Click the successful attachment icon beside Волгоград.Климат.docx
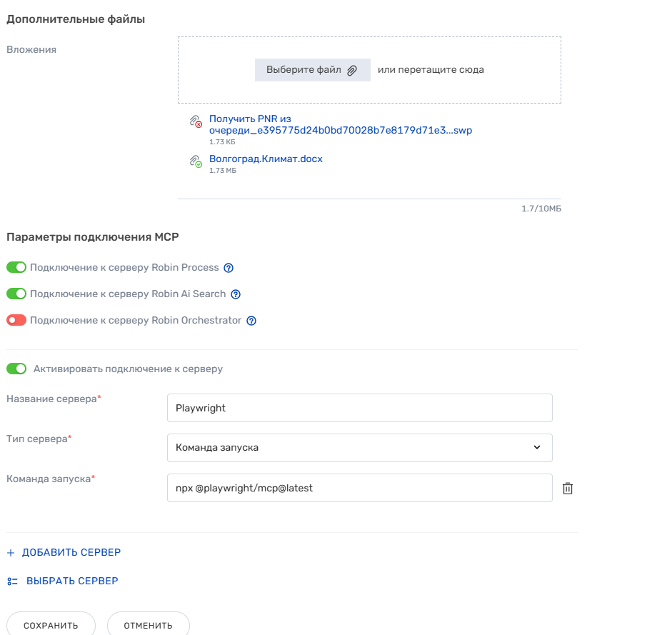The image size is (672, 635). (x=196, y=161)
